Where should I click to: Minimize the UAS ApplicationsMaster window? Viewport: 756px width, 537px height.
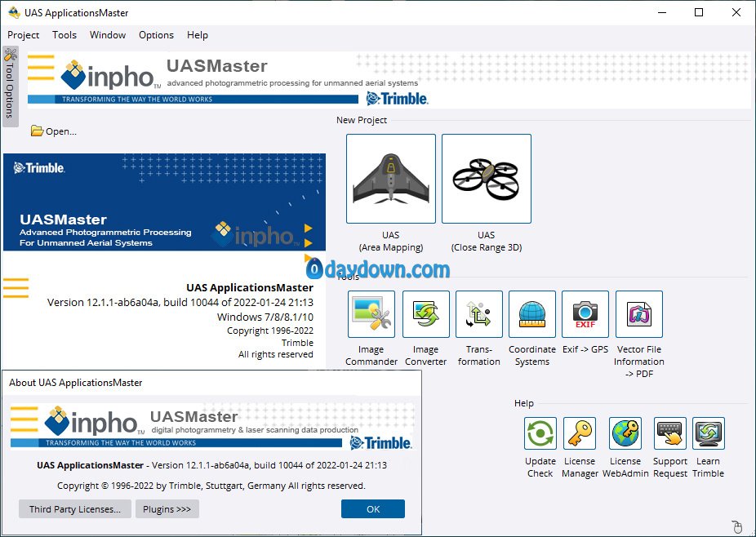[662, 12]
